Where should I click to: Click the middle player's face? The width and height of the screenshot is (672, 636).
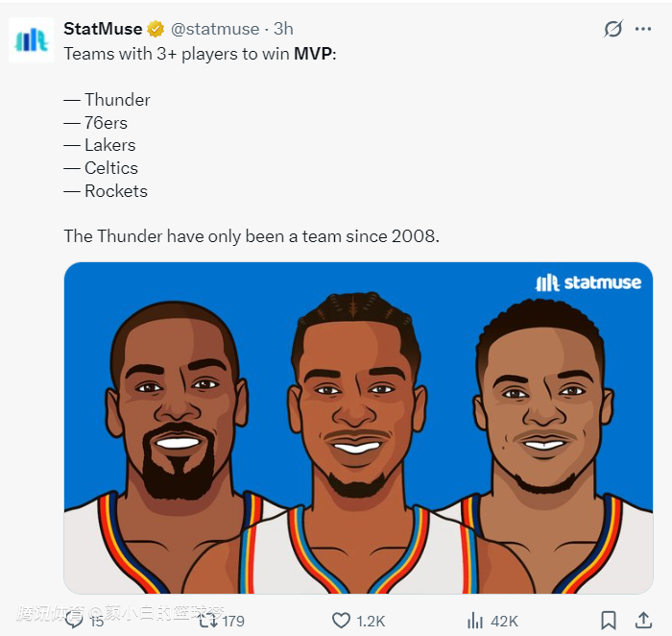point(355,404)
